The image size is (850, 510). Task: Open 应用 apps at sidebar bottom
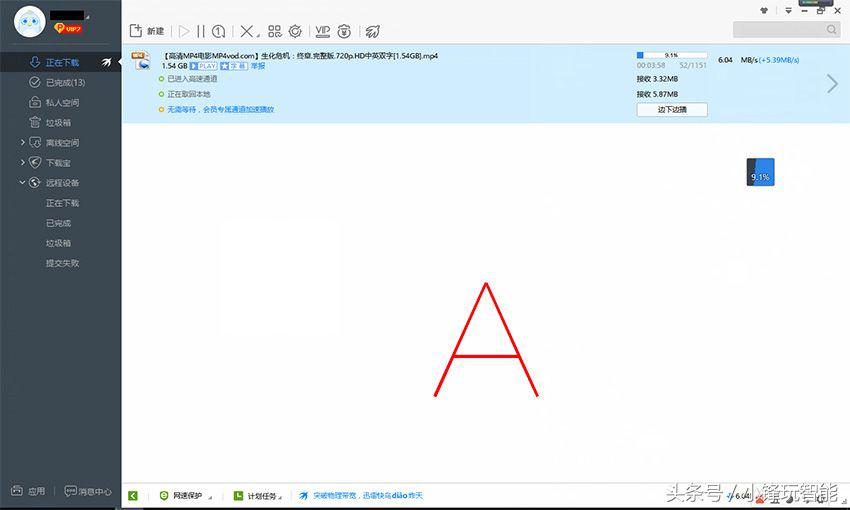pos(28,491)
